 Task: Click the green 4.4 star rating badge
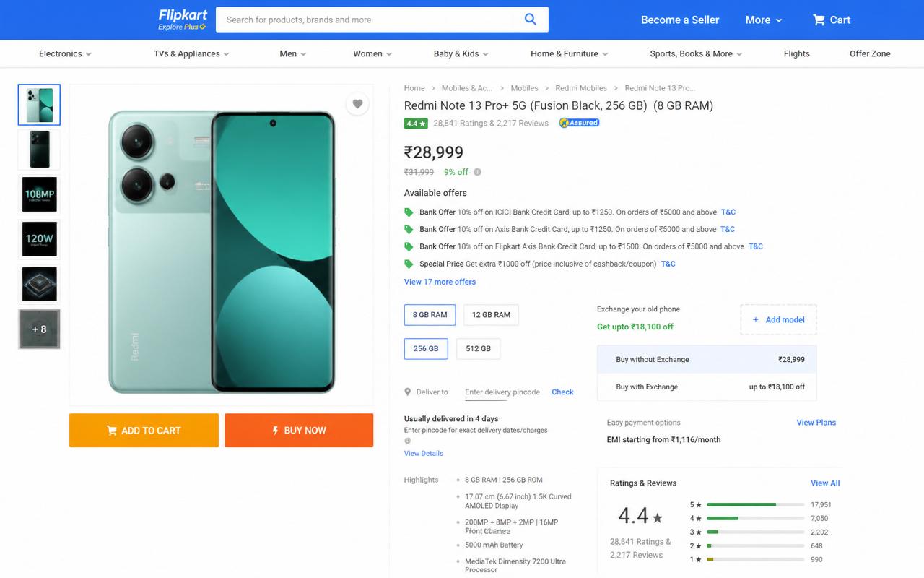(416, 124)
